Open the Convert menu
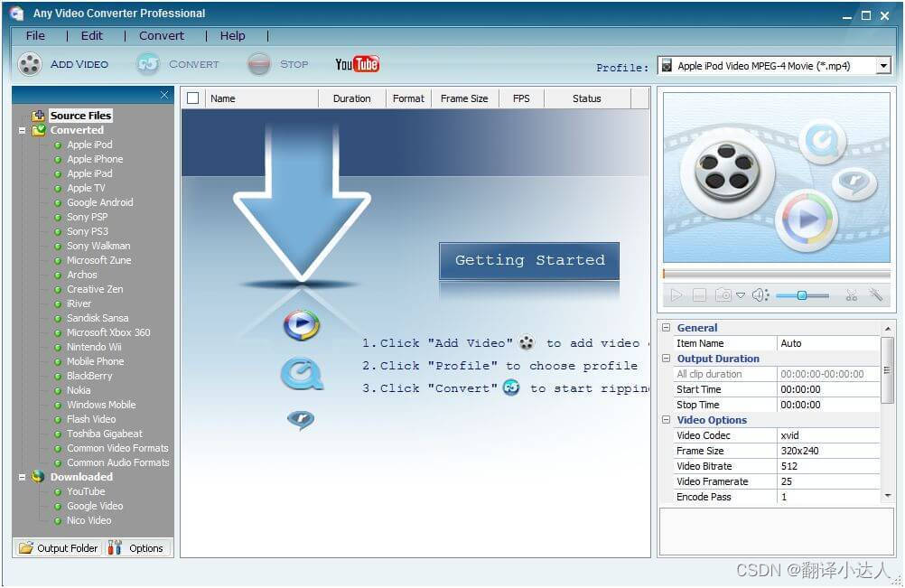The width and height of the screenshot is (905, 588). (162, 36)
